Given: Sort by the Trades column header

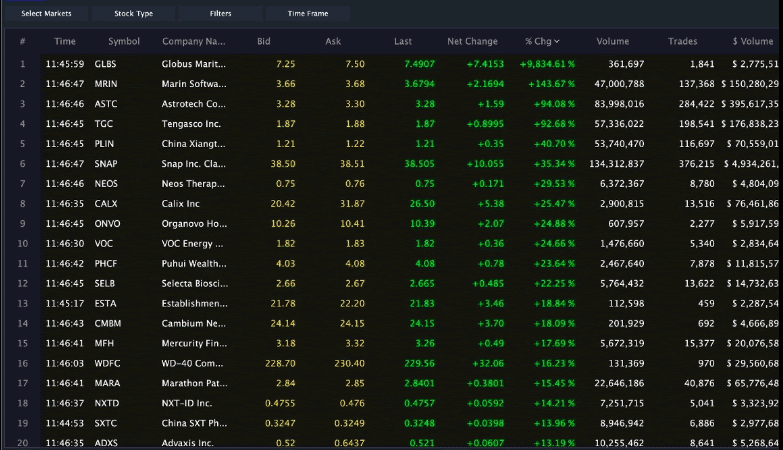Looking at the screenshot, I should point(683,41).
